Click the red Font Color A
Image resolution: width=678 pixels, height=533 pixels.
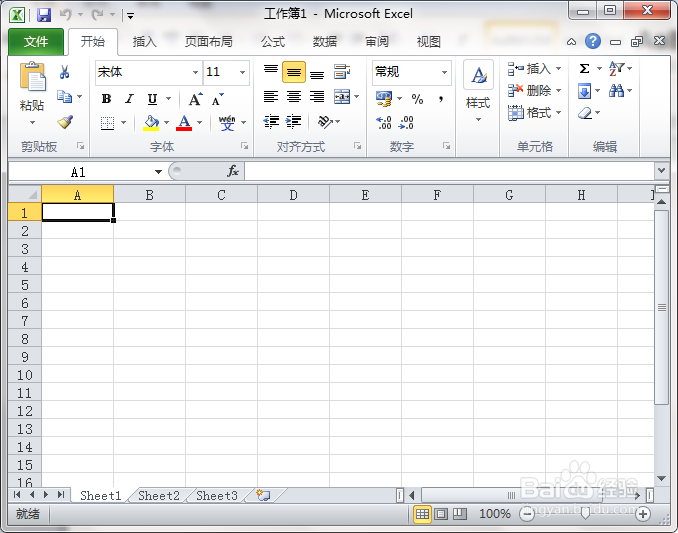[x=184, y=123]
